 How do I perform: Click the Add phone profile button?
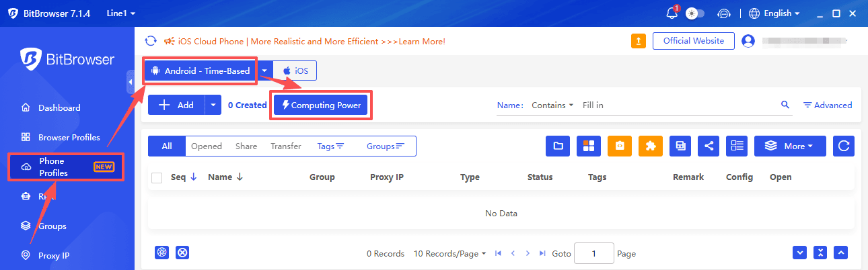(x=176, y=105)
